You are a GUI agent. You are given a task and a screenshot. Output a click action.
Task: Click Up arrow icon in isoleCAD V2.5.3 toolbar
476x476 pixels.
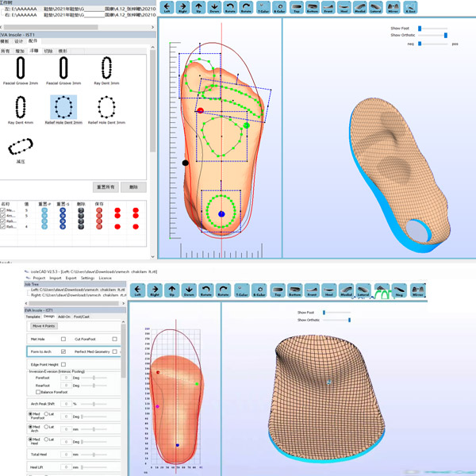[172, 290]
